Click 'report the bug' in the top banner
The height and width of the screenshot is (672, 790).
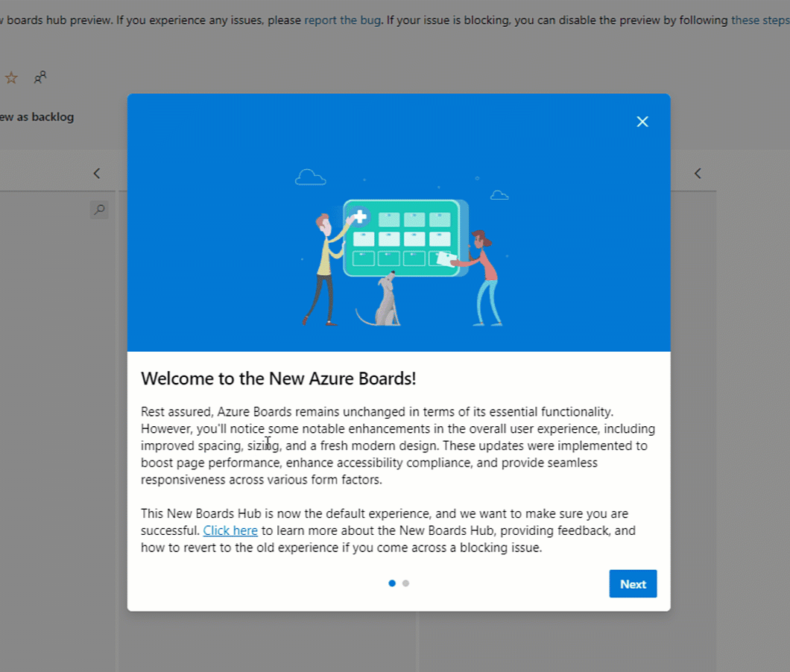click(x=342, y=20)
